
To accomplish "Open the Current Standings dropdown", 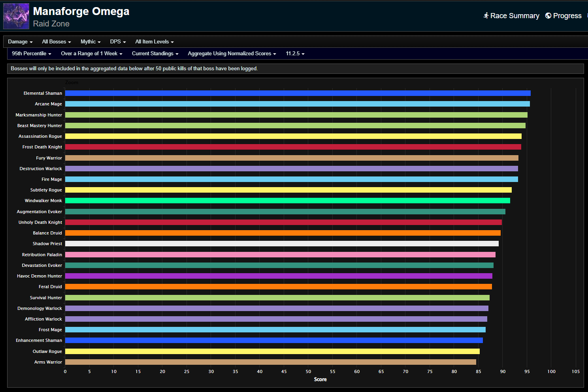I will pos(155,53).
